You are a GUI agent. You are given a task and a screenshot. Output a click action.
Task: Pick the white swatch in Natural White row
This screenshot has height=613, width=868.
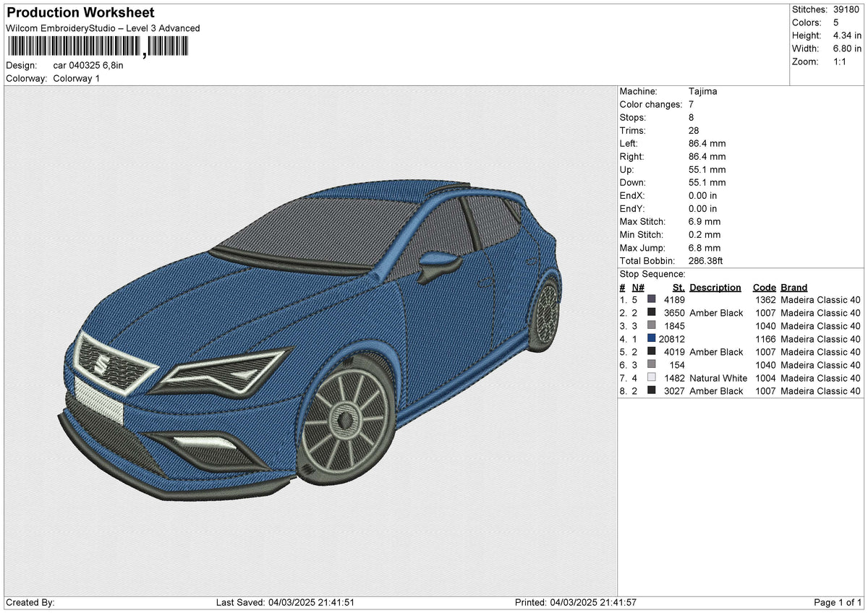click(652, 377)
